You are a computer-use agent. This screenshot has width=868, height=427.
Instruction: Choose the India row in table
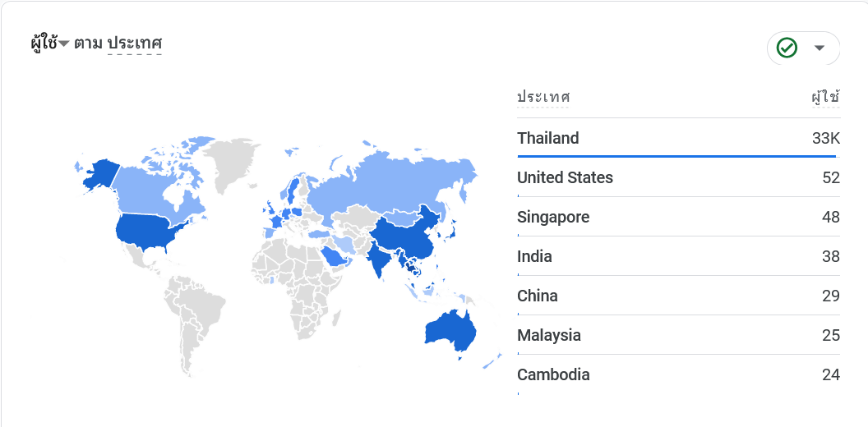tap(679, 256)
